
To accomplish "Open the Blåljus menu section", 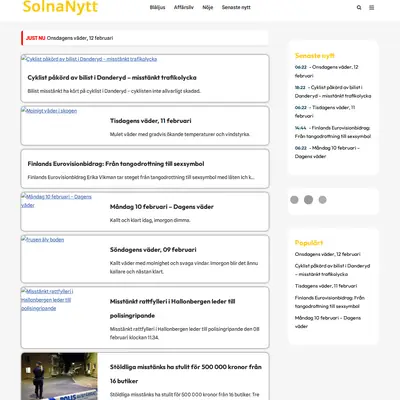I will [157, 7].
